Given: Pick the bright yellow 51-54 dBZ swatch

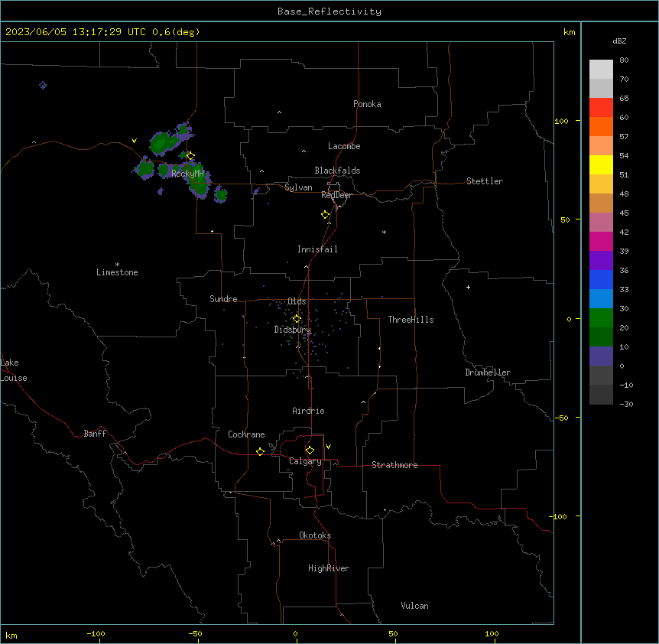Looking at the screenshot, I should coord(601,164).
